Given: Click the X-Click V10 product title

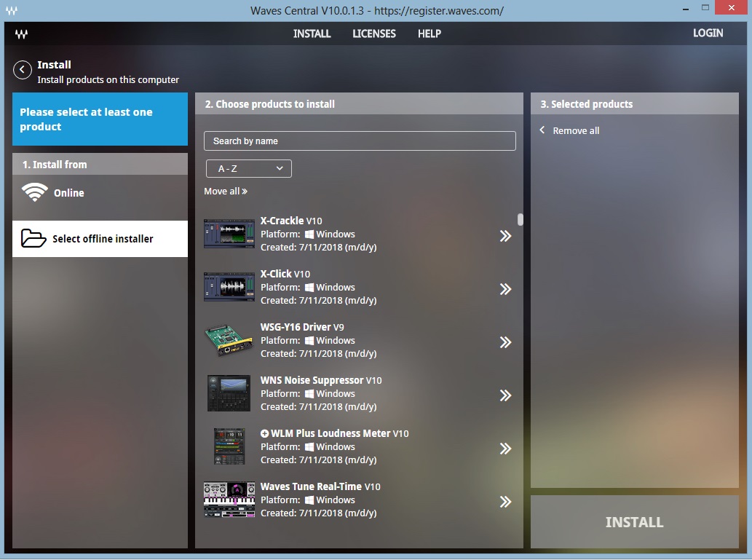Looking at the screenshot, I should (285, 274).
